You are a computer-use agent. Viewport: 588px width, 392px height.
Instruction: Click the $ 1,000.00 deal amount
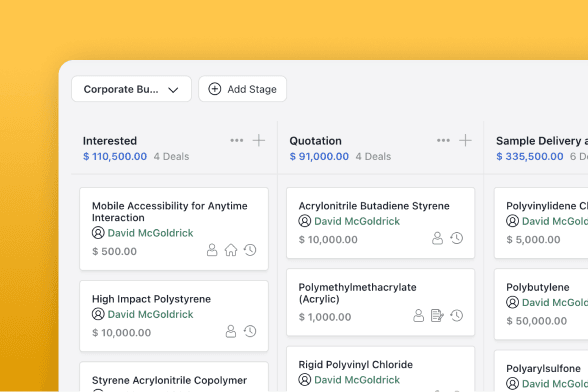[325, 317]
